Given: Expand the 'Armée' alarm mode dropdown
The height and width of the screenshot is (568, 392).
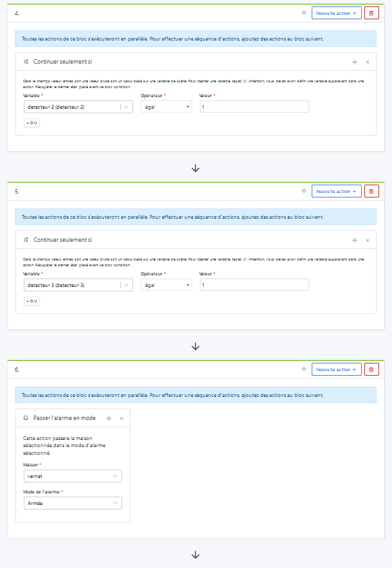Looking at the screenshot, I should 72,503.
